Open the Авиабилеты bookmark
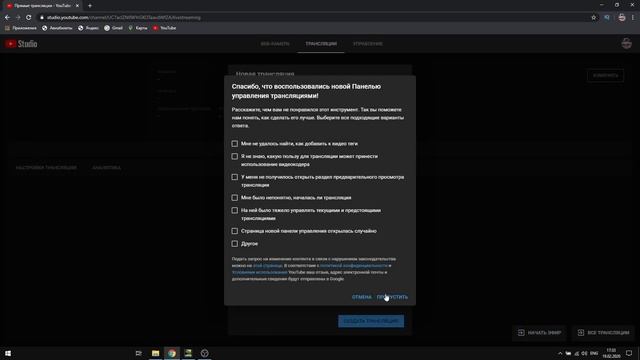 (57, 28)
